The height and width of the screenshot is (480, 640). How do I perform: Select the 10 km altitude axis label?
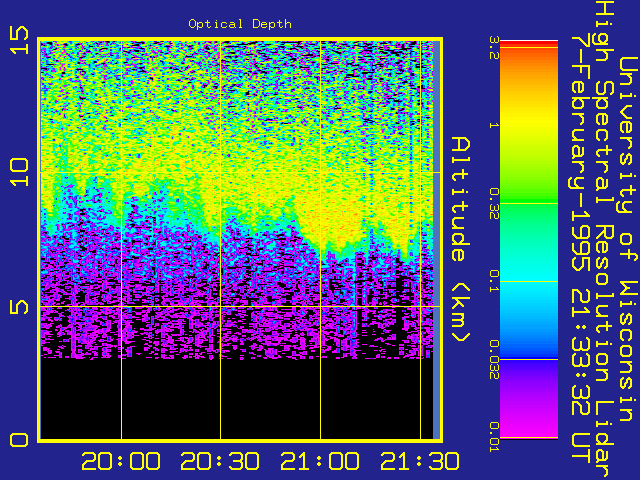pyautogui.click(x=20, y=172)
